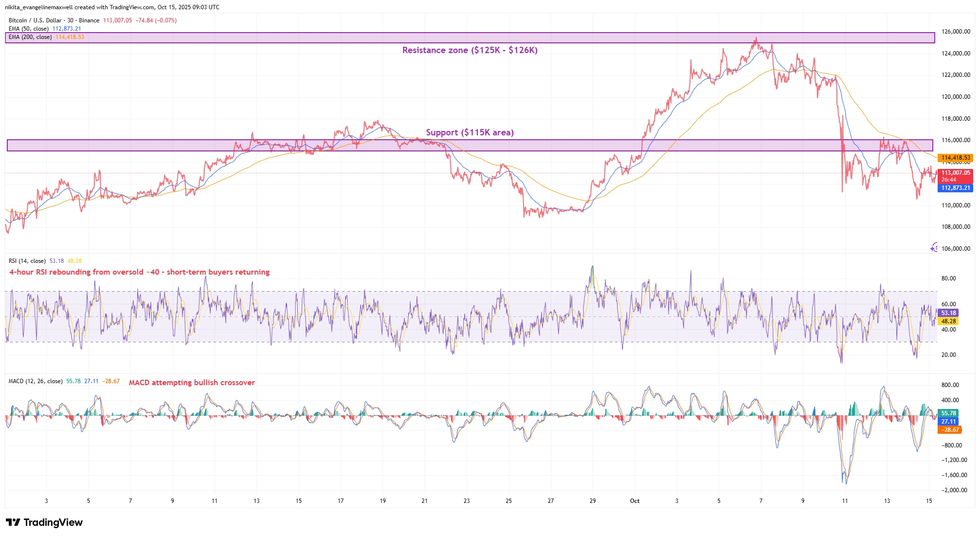The image size is (980, 537).
Task: Click the 126,000.00 price scale label
Action: point(955,32)
